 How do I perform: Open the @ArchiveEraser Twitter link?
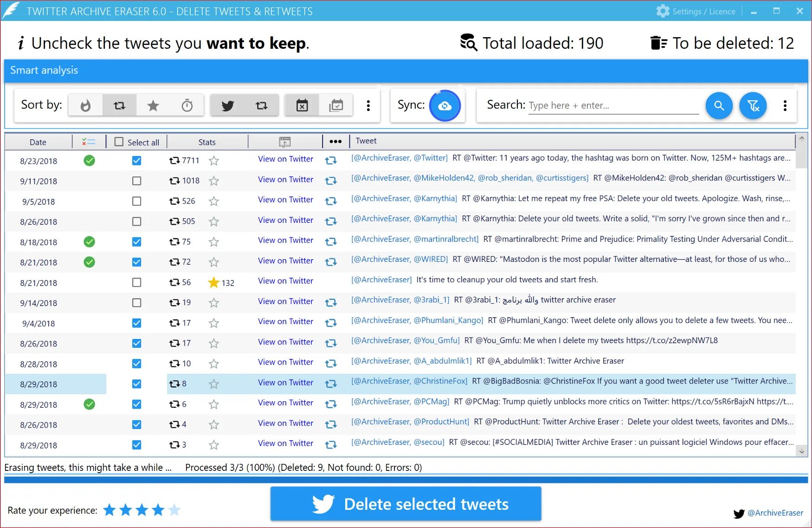tap(775, 513)
